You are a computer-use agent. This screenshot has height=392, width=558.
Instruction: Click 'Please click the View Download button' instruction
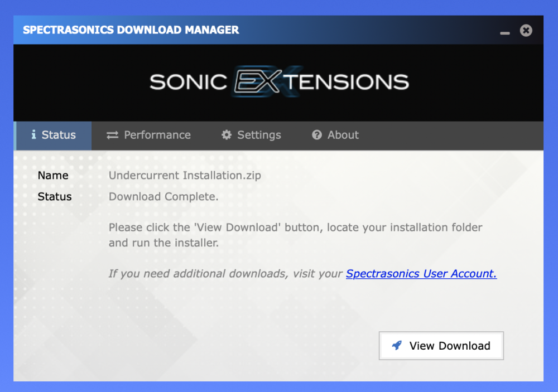pyautogui.click(x=295, y=235)
